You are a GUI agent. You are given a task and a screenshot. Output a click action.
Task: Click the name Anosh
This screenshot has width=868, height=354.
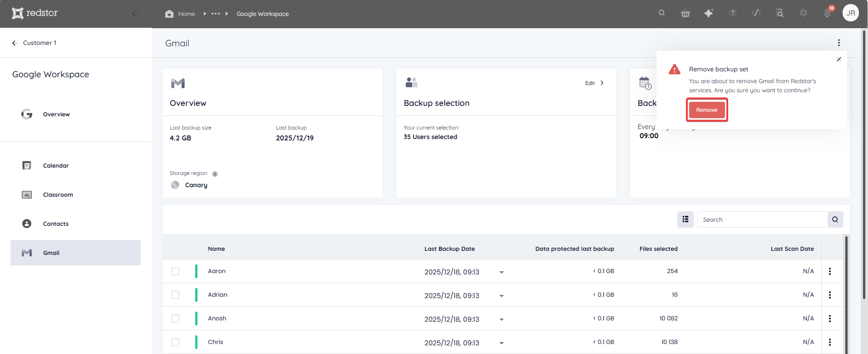(x=217, y=319)
